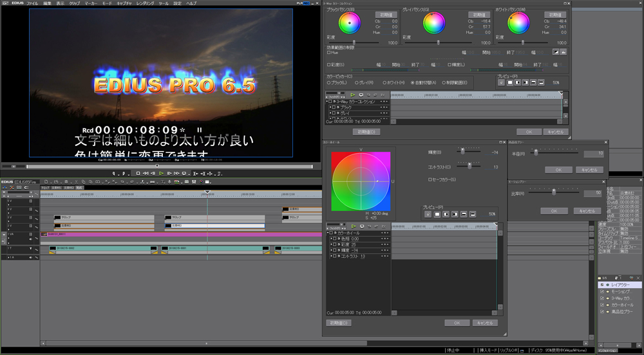The image size is (644, 355).
Task: Click OK in the 3-Way color correction dialog
Action: click(x=529, y=132)
